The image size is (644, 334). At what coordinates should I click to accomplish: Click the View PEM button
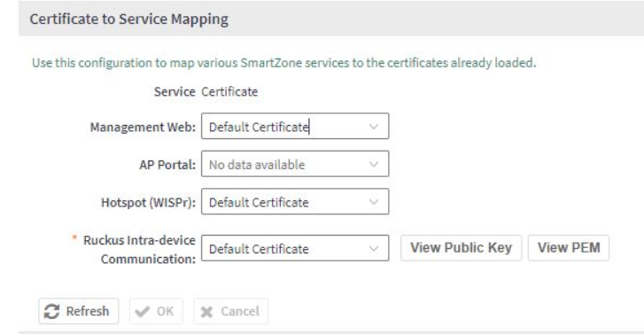[x=569, y=248]
